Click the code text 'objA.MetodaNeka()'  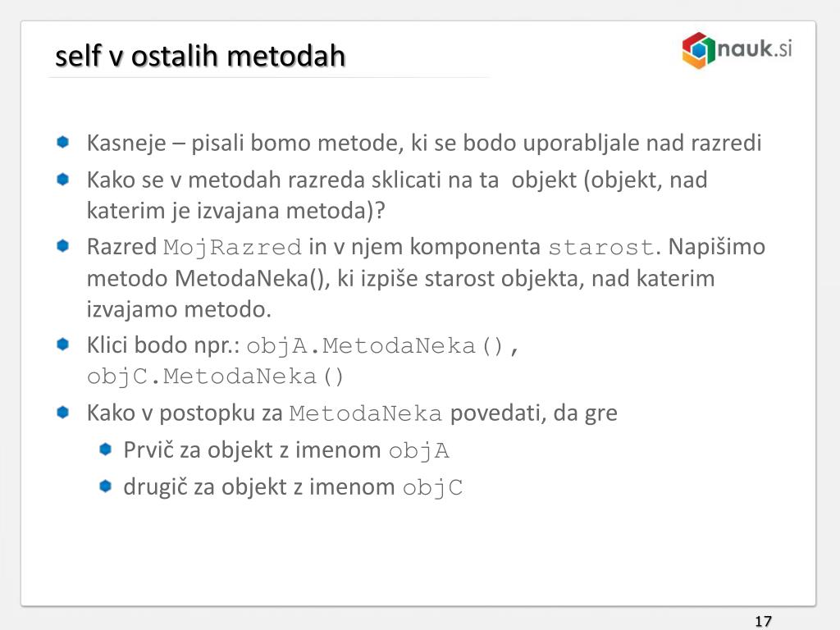click(376, 346)
